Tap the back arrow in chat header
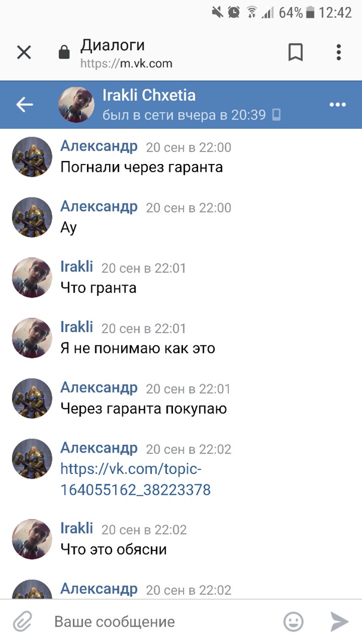 tap(24, 105)
